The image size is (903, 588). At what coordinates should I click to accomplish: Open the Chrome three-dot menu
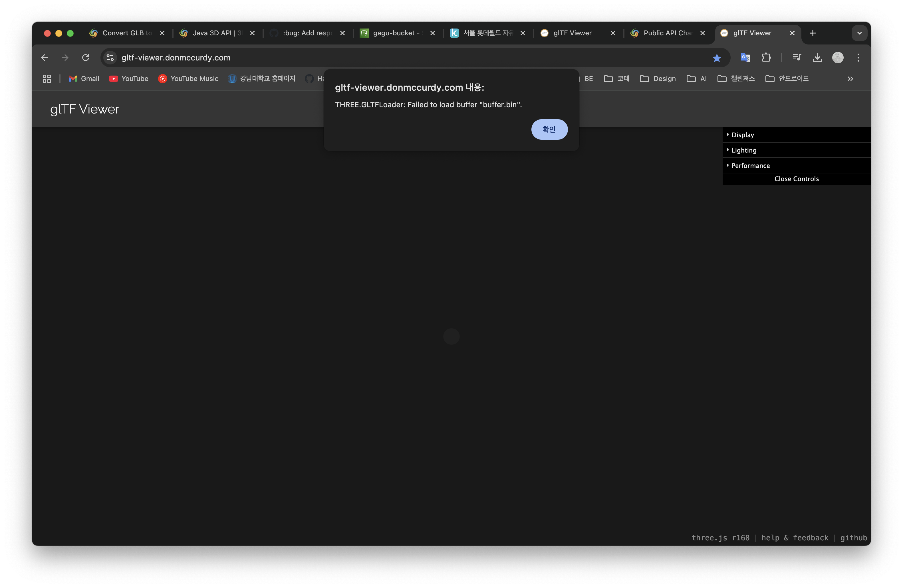point(858,58)
